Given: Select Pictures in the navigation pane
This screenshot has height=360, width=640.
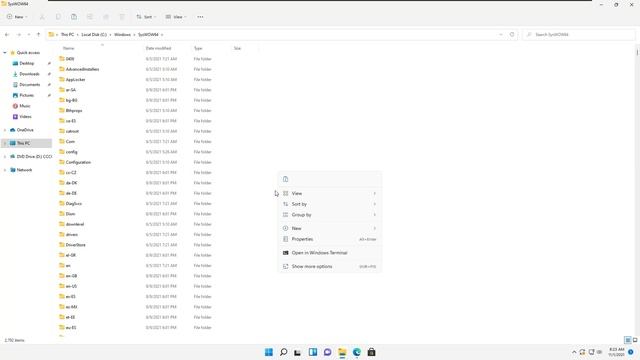Looking at the screenshot, I should (27, 95).
